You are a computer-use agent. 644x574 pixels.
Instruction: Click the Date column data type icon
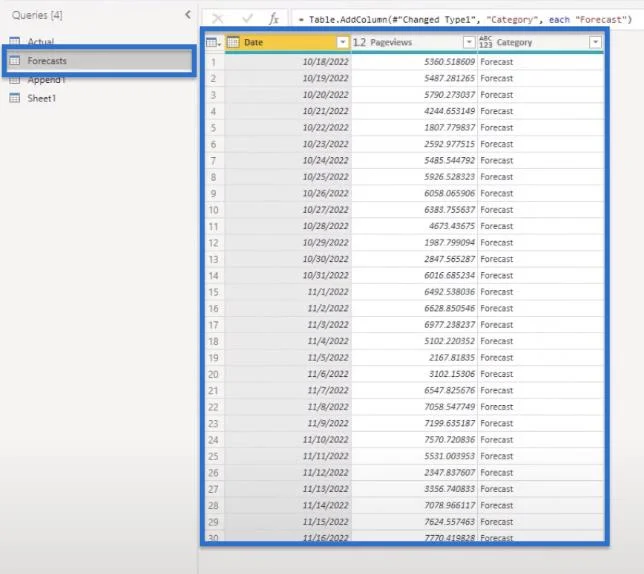(x=233, y=42)
